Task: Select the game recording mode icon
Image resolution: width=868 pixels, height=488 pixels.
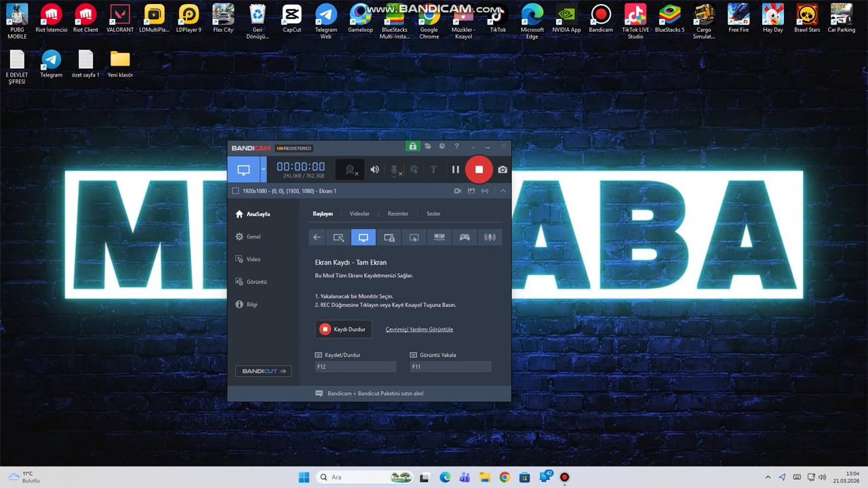Action: point(465,237)
